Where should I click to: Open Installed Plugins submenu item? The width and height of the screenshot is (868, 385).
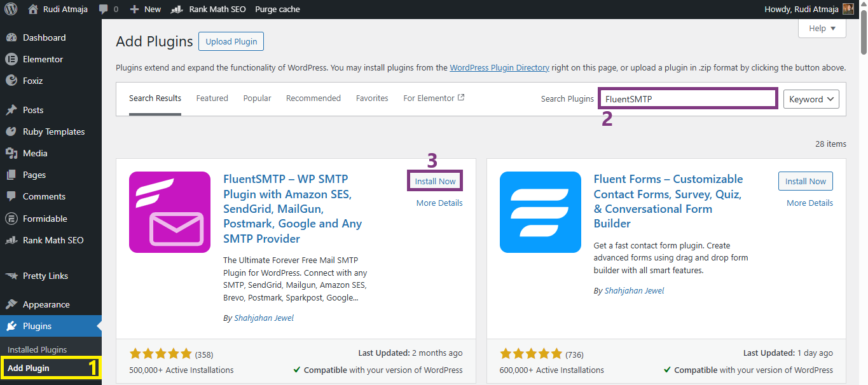37,349
